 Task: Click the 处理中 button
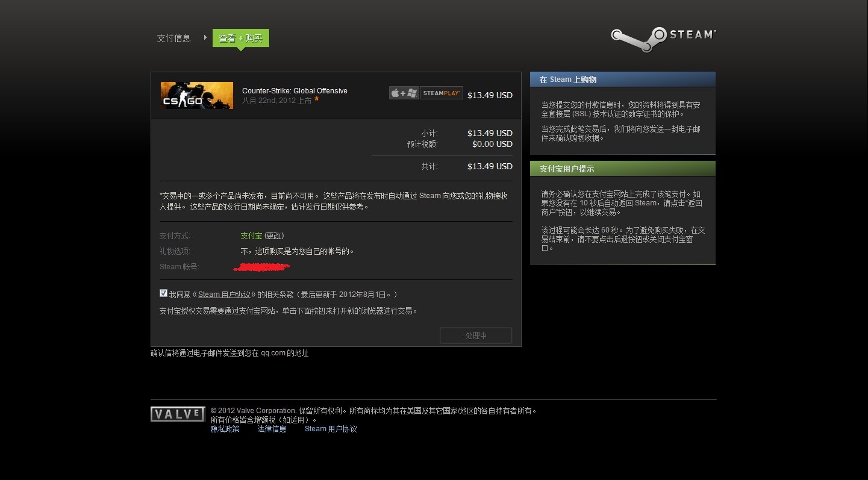click(476, 335)
